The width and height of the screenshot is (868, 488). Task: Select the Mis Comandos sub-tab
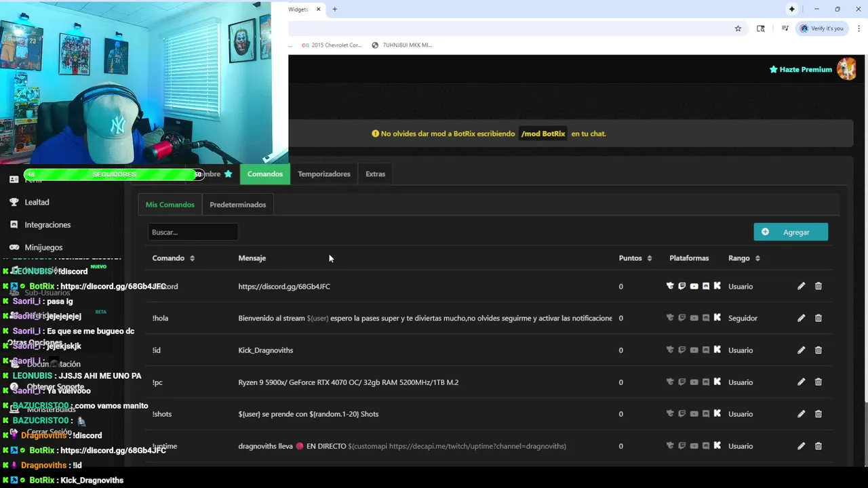pos(170,205)
